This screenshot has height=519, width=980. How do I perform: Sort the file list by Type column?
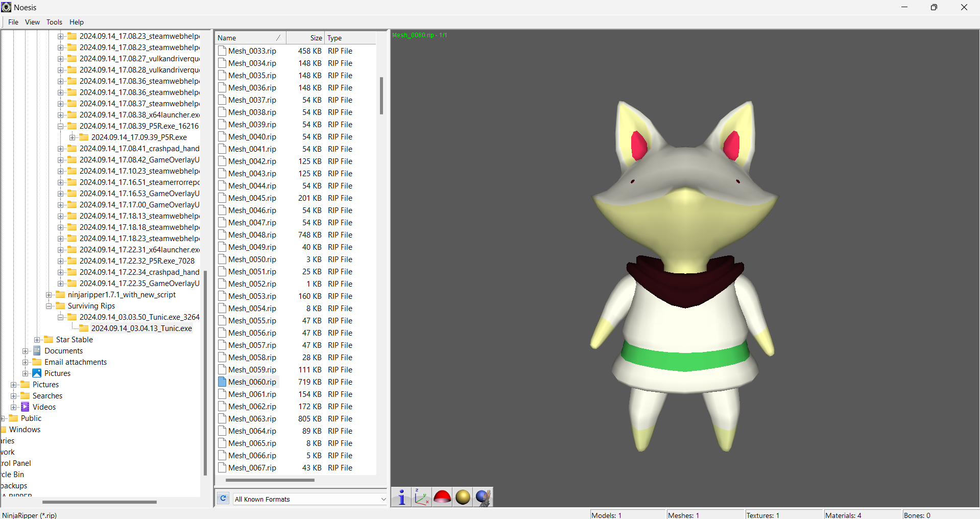(350, 38)
